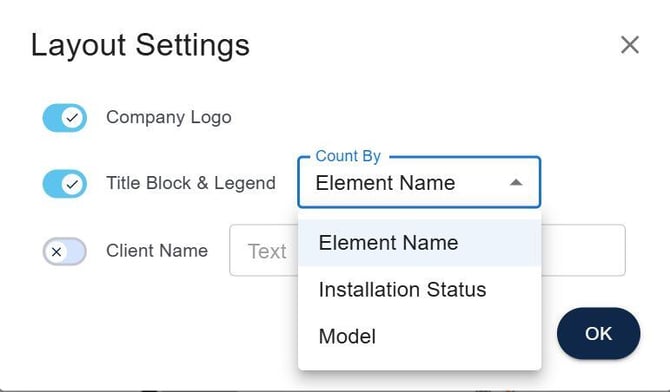The image size is (670, 392).
Task: Click checkmark icon in Company Logo switch
Action: point(72,118)
